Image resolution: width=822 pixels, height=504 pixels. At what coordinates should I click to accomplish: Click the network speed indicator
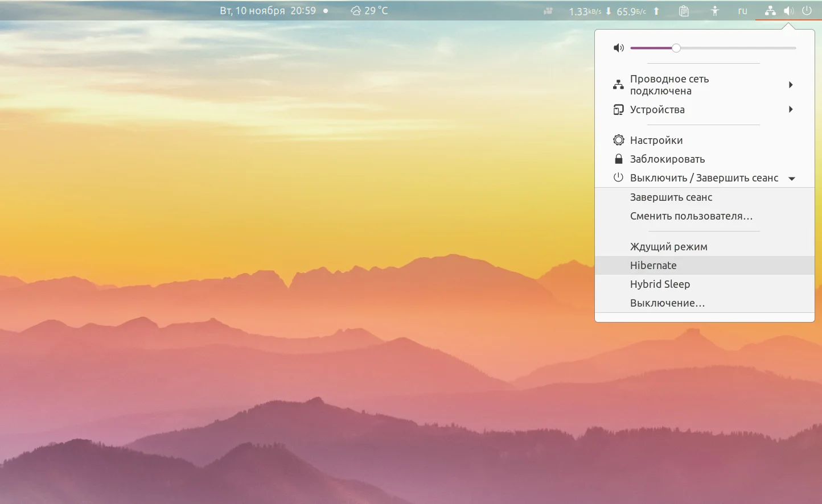tap(614, 11)
